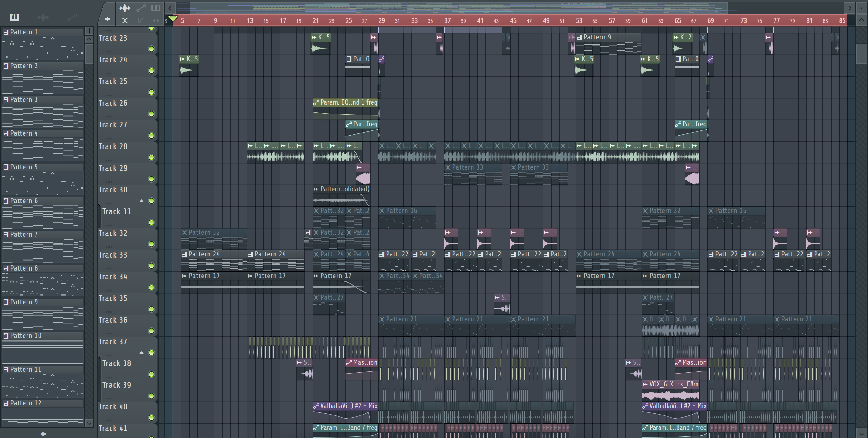This screenshot has width=868, height=438.
Task: Show automation clips in the picker panel
Action: point(72,17)
